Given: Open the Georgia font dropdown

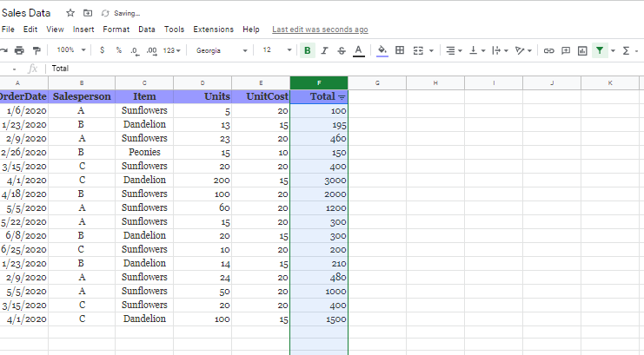Looking at the screenshot, I should [222, 50].
